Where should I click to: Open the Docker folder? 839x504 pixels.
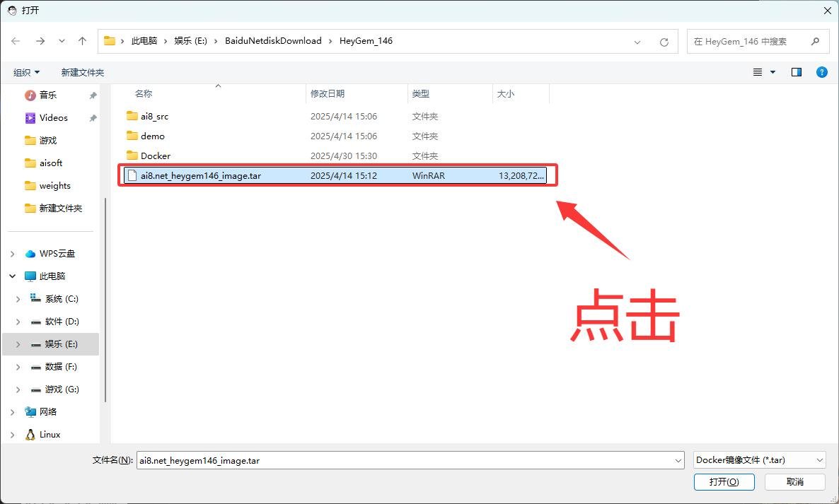(x=155, y=156)
